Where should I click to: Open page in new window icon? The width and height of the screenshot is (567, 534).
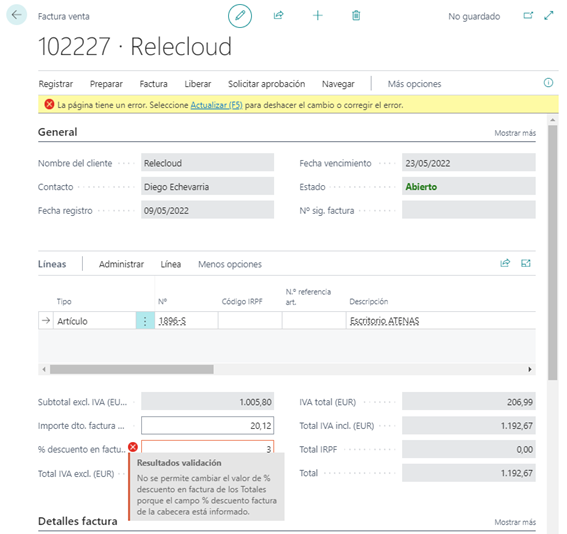point(528,16)
